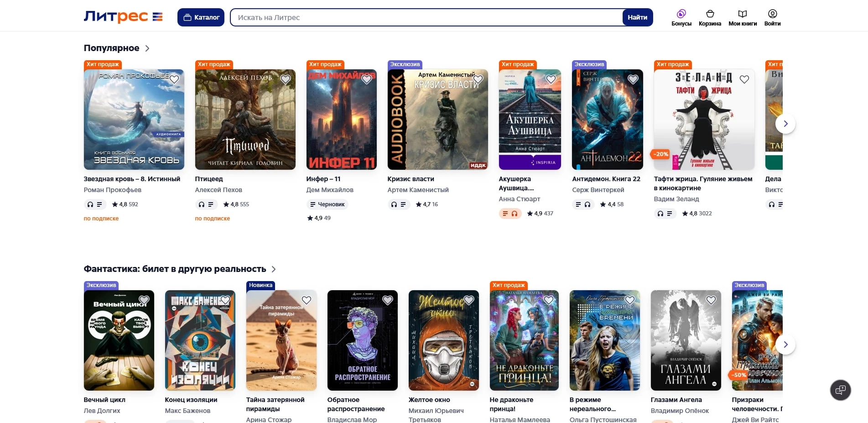Screen dimensions: 868x423
Task: Advance the Фантастика carousel with right arrow
Action: coord(785,345)
